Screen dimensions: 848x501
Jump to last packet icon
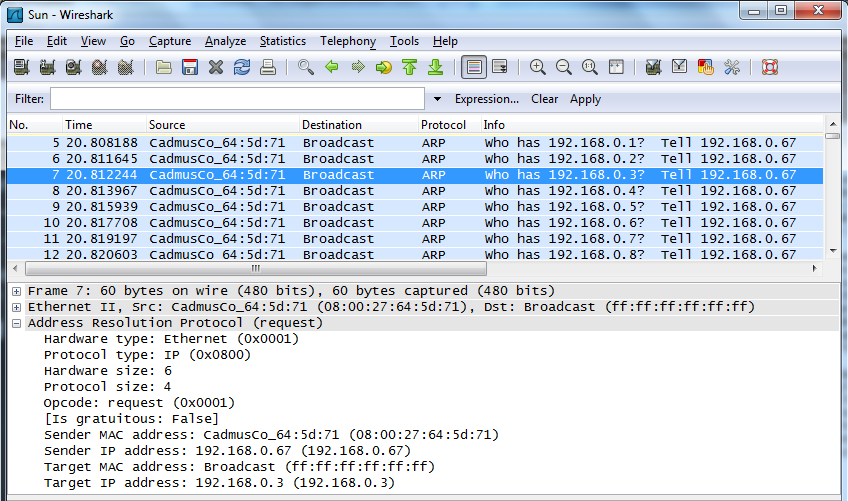(x=435, y=67)
